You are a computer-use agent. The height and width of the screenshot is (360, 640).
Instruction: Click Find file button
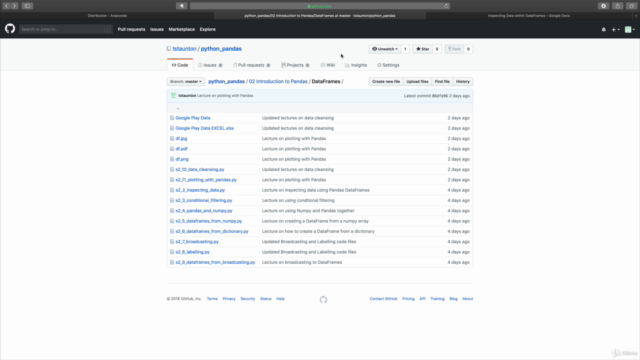tap(442, 82)
